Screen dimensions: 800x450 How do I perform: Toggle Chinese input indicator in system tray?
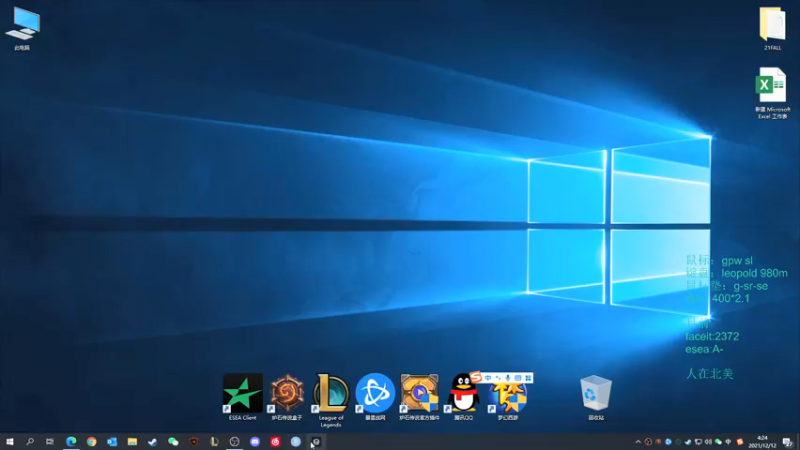pyautogui.click(x=729, y=442)
